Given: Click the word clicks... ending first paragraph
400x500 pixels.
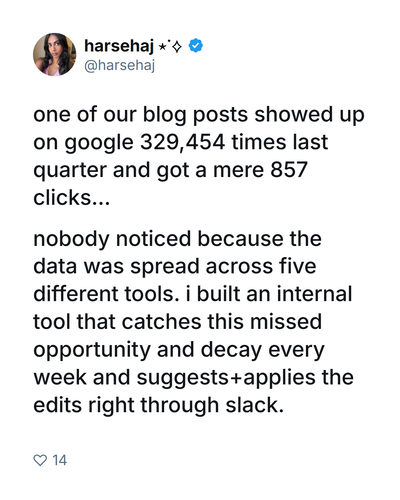Looking at the screenshot, I should point(71,197).
